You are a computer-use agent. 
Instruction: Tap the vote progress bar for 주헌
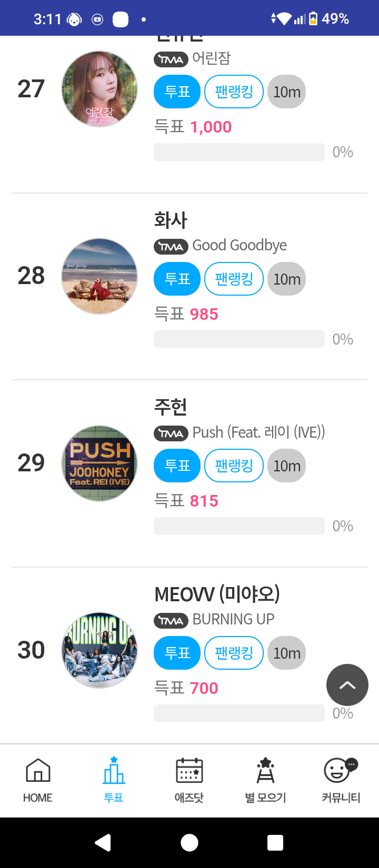coord(239,526)
